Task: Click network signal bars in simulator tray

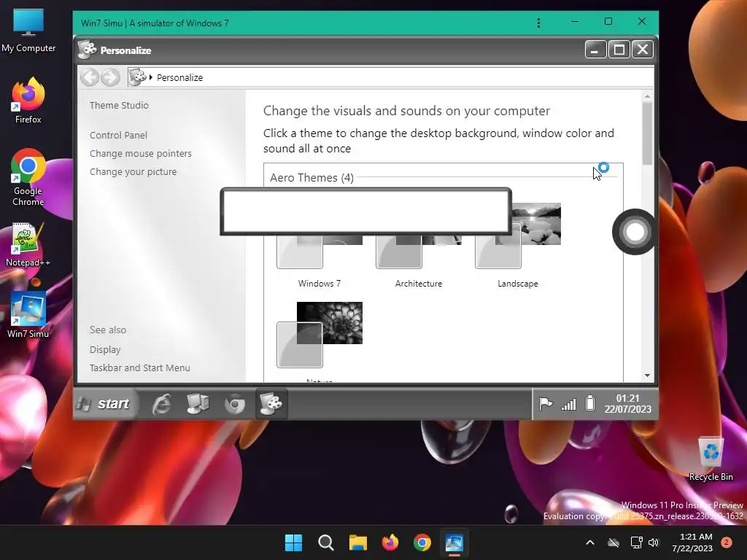Action: click(x=568, y=404)
